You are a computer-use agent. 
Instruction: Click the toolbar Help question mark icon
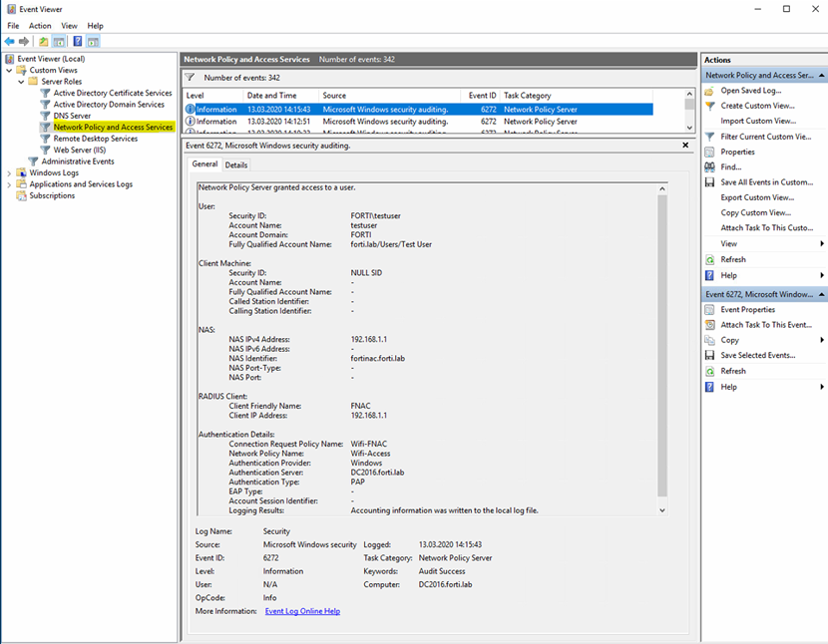coord(77,42)
